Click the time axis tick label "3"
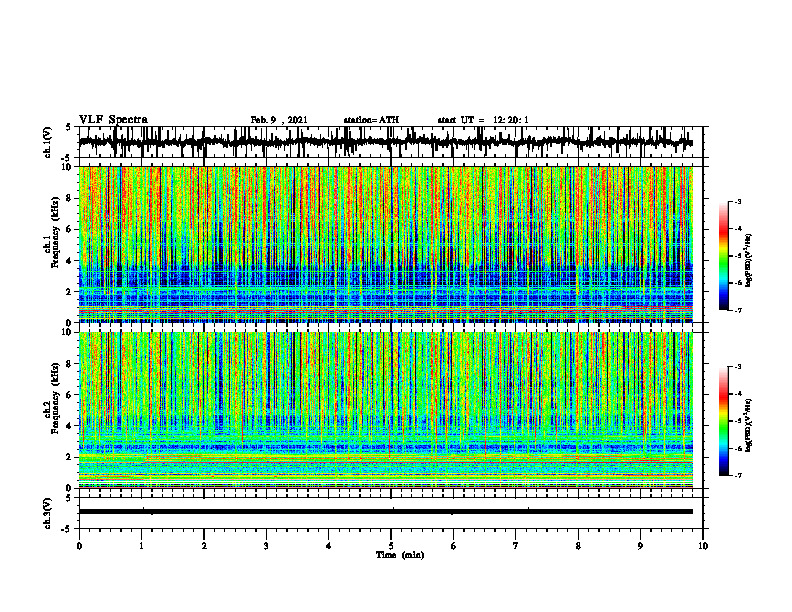The image size is (792, 612). (266, 546)
